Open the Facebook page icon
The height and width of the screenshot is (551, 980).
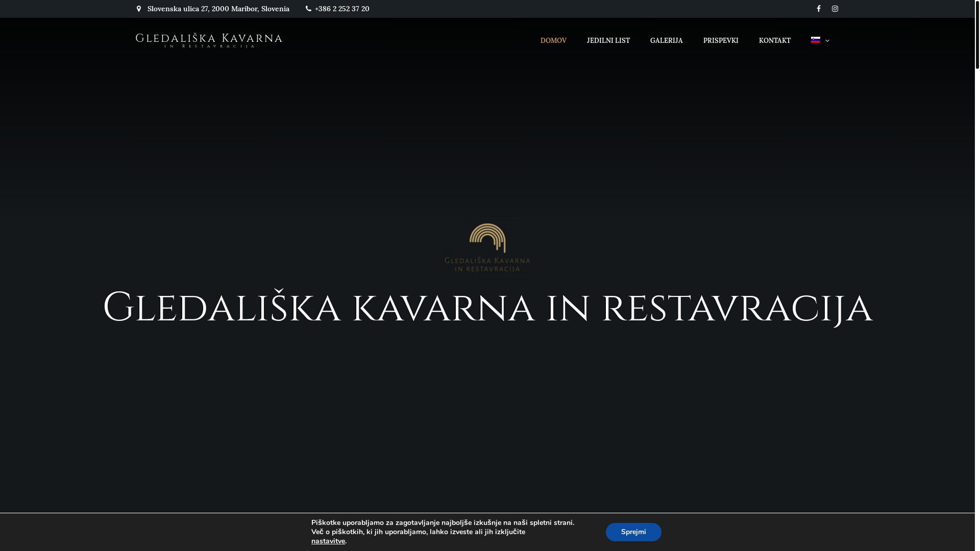pyautogui.click(x=819, y=9)
